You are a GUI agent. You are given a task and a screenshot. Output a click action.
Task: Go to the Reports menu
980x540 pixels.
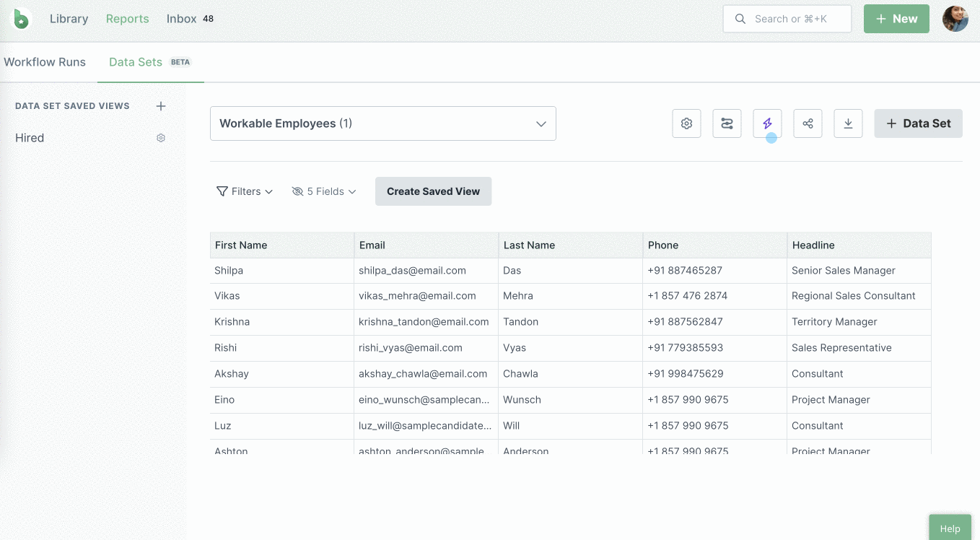(127, 19)
